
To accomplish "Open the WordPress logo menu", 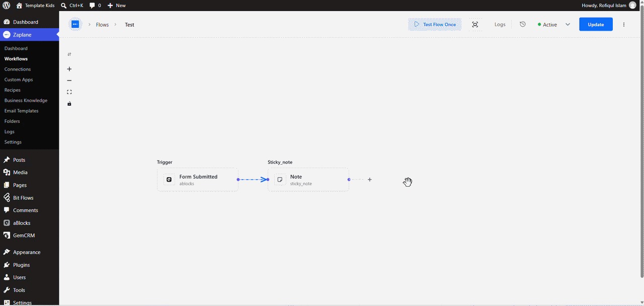I will click(7, 5).
